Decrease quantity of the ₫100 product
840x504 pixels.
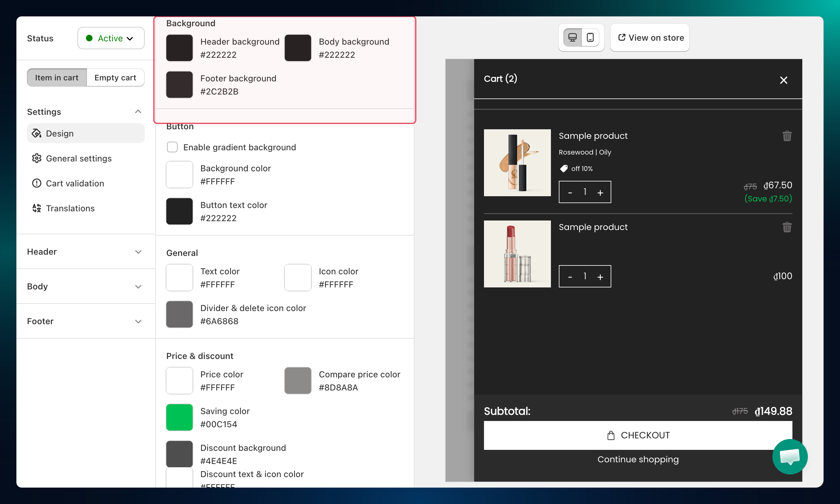click(570, 277)
